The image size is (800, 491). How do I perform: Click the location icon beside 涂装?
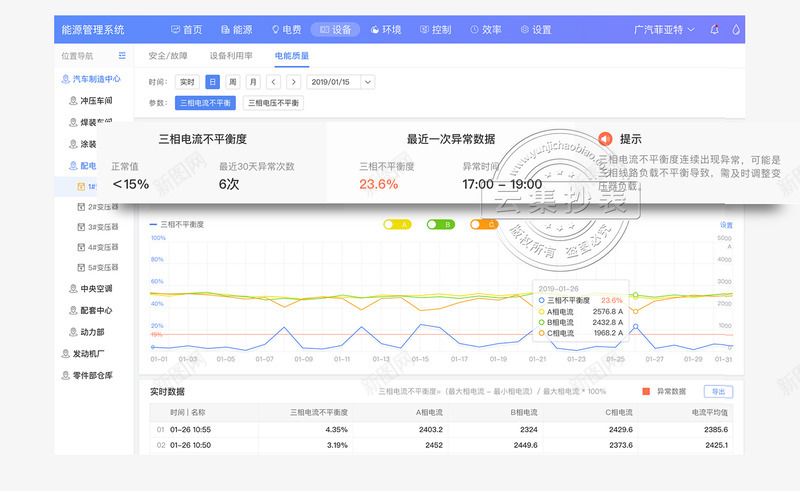coord(73,144)
